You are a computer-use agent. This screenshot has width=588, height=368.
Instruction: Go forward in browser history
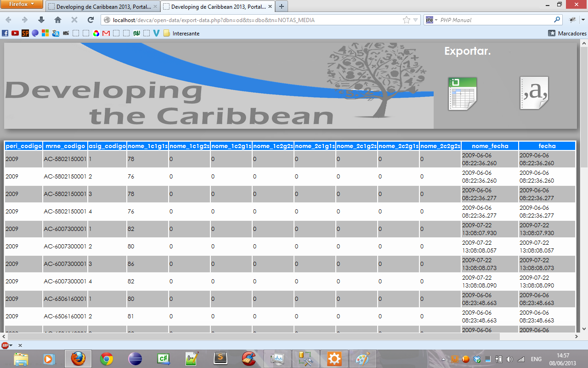[25, 20]
